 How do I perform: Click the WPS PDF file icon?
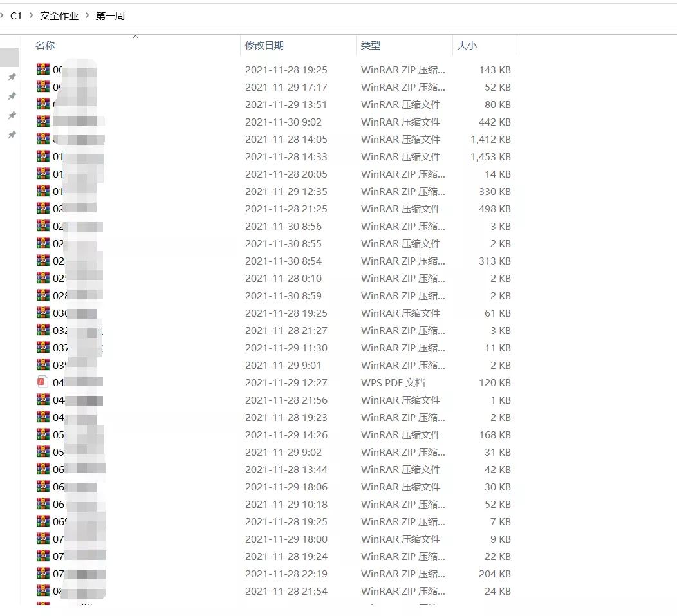pyautogui.click(x=43, y=382)
